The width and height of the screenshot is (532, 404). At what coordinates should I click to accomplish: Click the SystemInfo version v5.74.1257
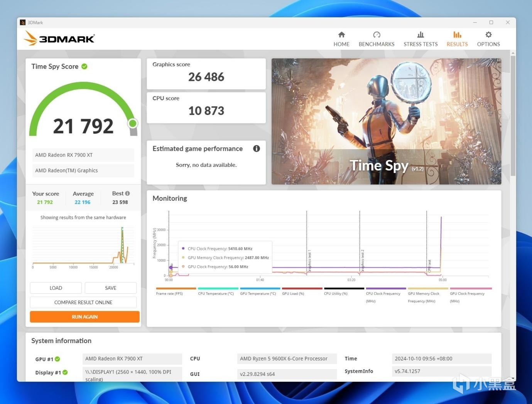[442, 371]
